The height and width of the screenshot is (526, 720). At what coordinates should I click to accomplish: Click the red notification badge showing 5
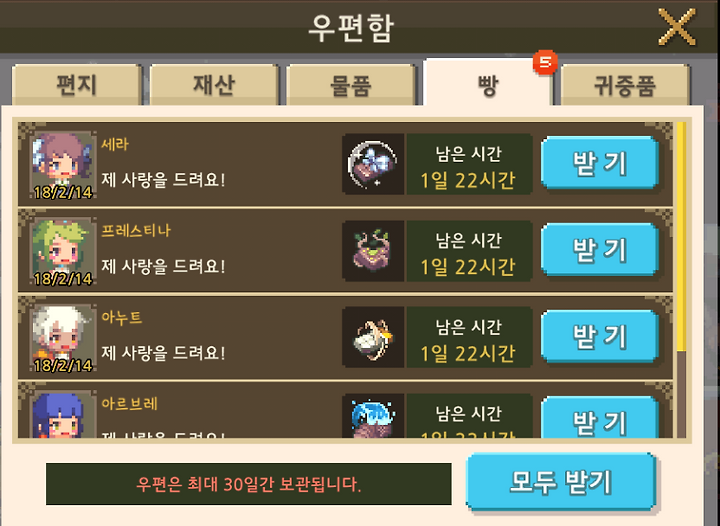(x=545, y=62)
